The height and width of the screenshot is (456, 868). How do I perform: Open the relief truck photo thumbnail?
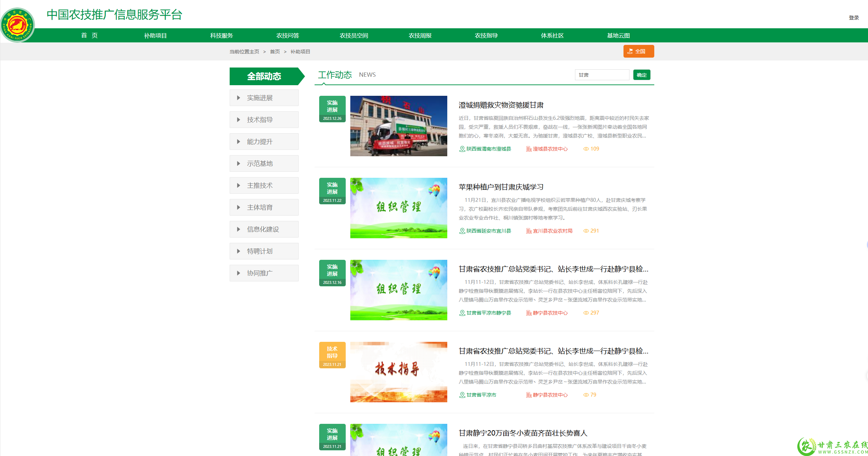click(x=398, y=126)
